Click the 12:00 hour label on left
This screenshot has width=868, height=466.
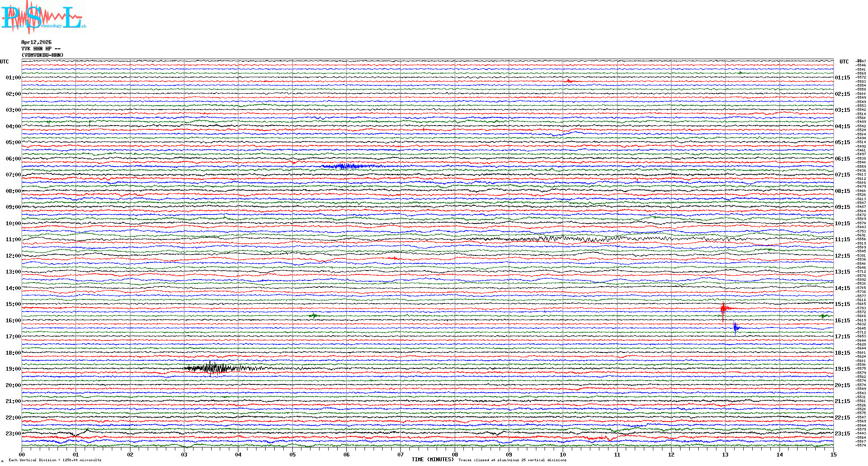13,256
